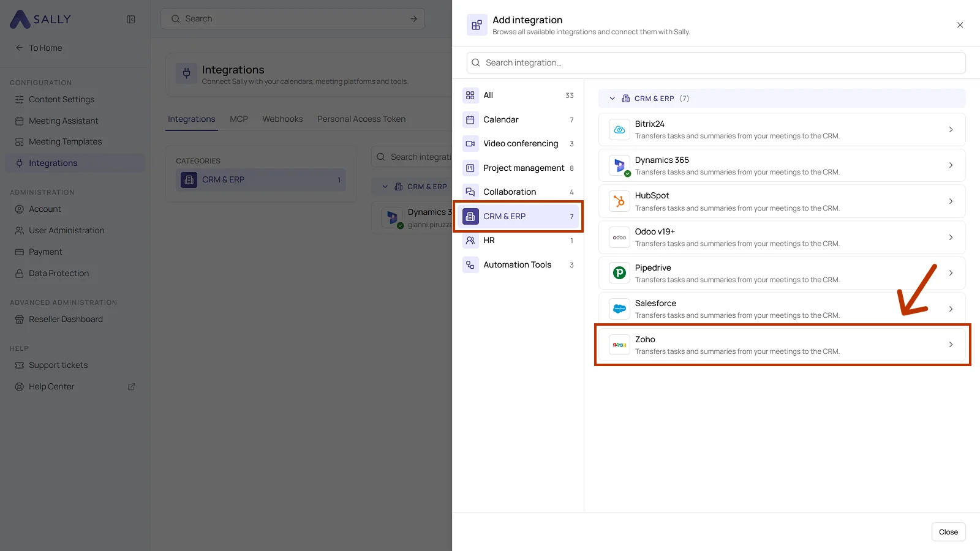Viewport: 980px width, 551px height.
Task: Collapse sidebar using the panel toggle icon
Action: tap(131, 20)
